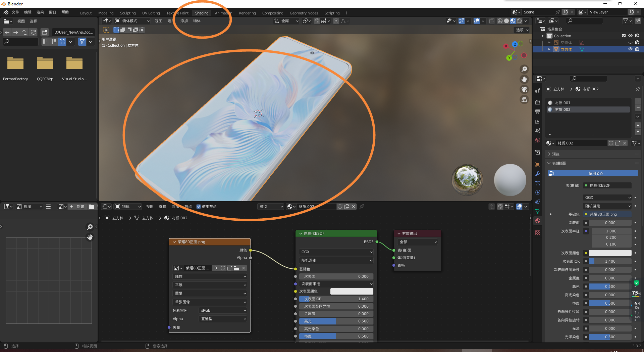644x352 pixels.
Task: Unlink image from the image texture node
Action: (x=244, y=268)
